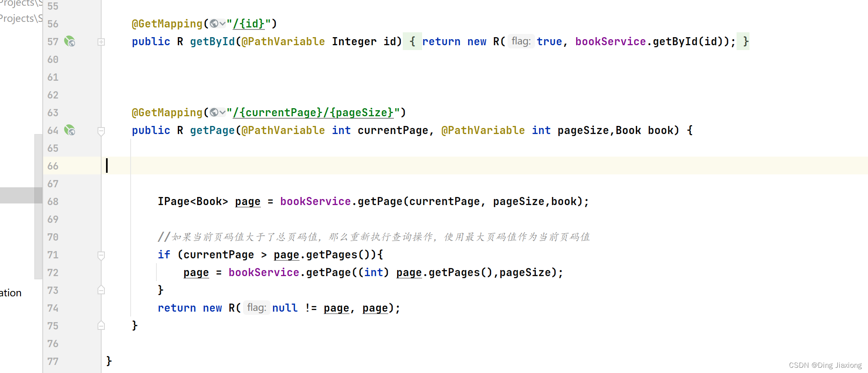Screen dimensions: 868x373
Task: Click the (int) cast on line 72
Action: [374, 272]
